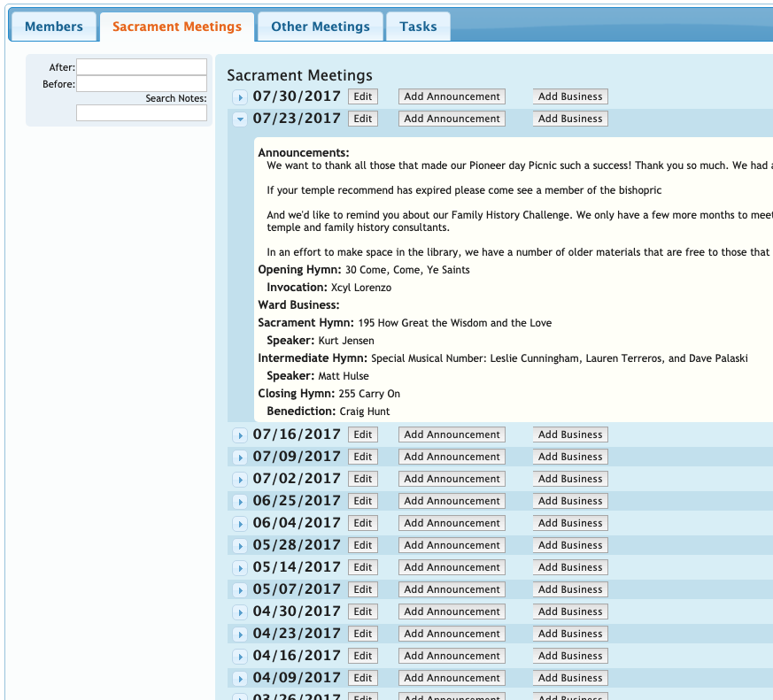Expand the 07/02/2017 meeting row

(x=240, y=480)
